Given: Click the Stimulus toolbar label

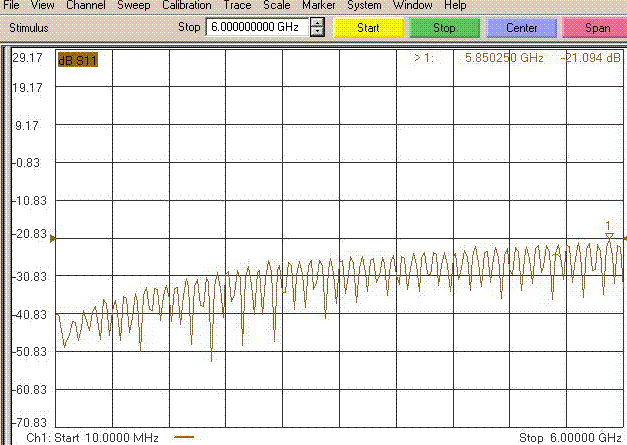Looking at the screenshot, I should pyautogui.click(x=28, y=28).
